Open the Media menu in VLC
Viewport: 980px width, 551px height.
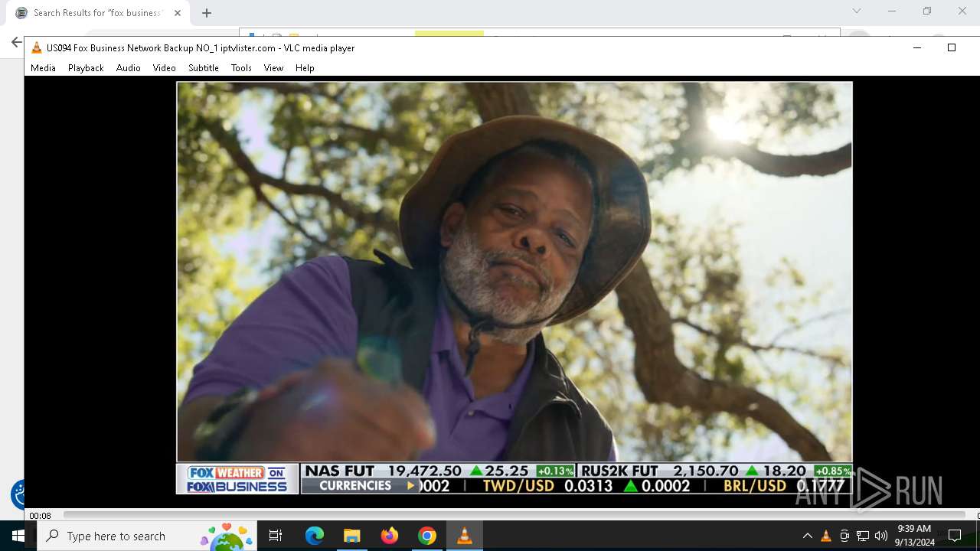pos(43,68)
